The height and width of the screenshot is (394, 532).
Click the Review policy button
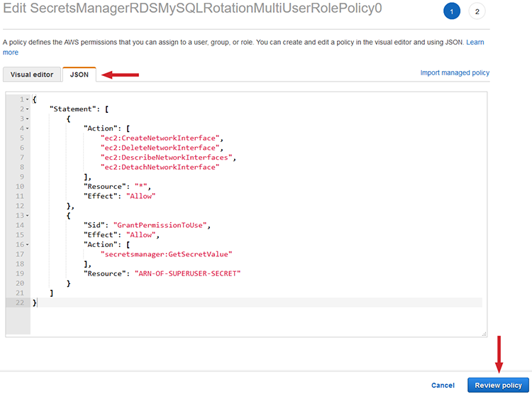[498, 385]
